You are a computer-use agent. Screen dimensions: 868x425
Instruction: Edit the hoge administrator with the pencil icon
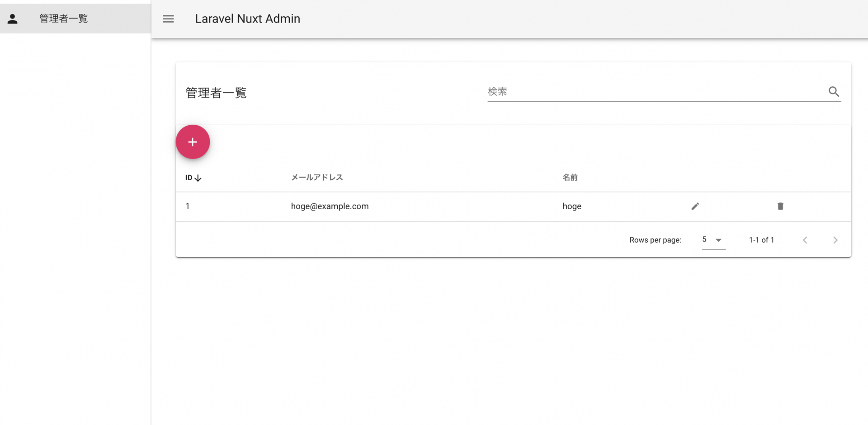pos(695,206)
